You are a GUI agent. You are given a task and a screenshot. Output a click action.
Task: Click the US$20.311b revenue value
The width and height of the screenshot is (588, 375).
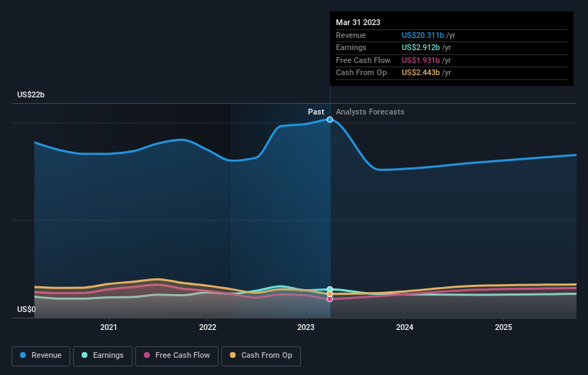pyautogui.click(x=423, y=35)
